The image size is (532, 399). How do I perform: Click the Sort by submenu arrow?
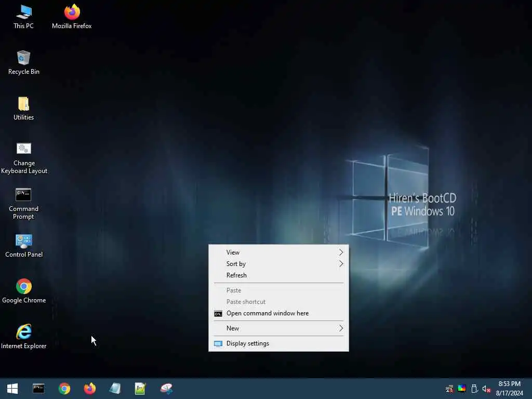(341, 264)
